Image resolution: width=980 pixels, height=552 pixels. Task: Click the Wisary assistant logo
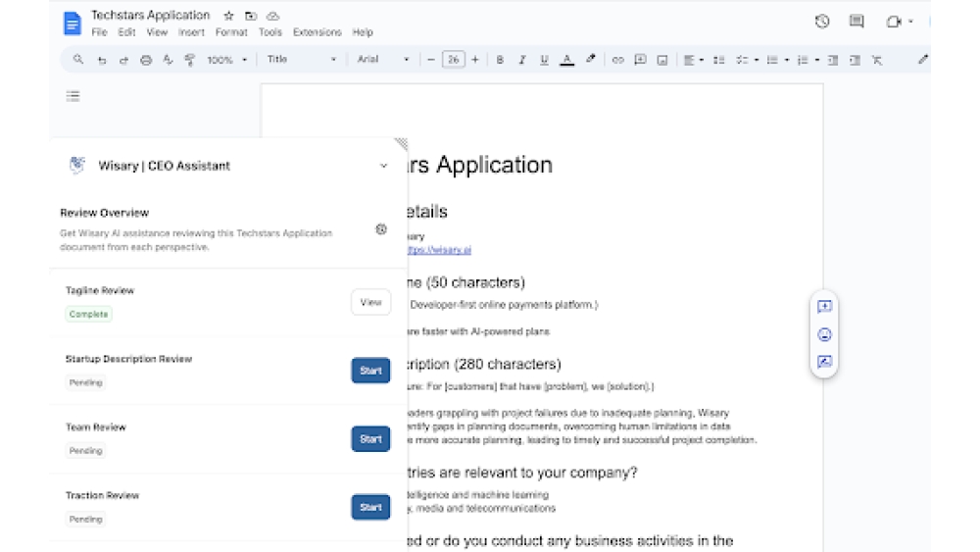tap(76, 165)
